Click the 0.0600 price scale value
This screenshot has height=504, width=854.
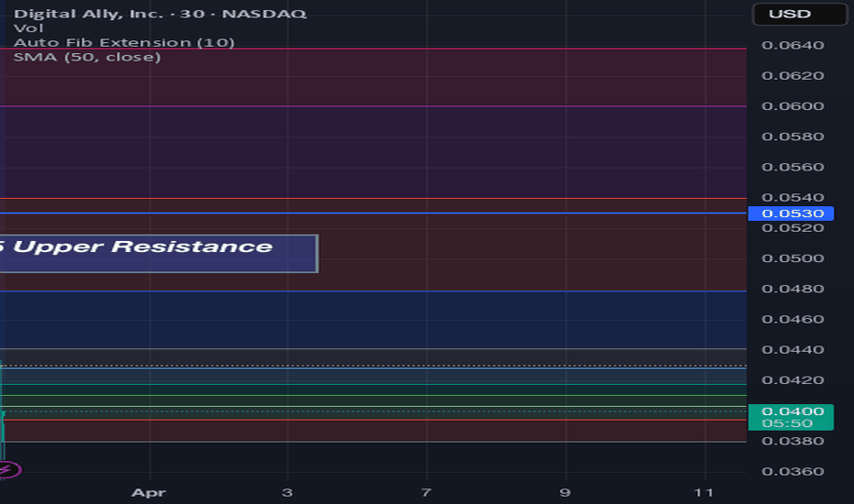(793, 106)
